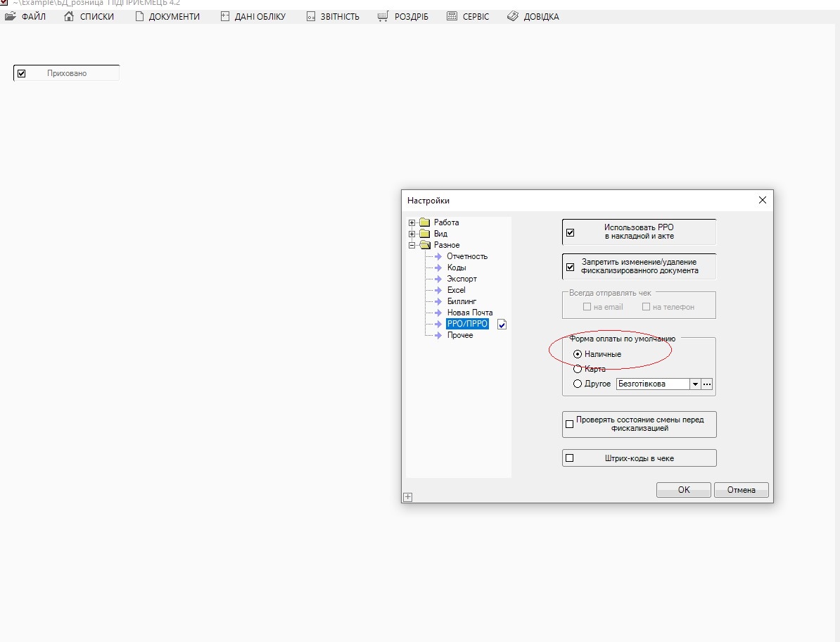Click the small plus icon at dialog bottom-left

coord(407,497)
